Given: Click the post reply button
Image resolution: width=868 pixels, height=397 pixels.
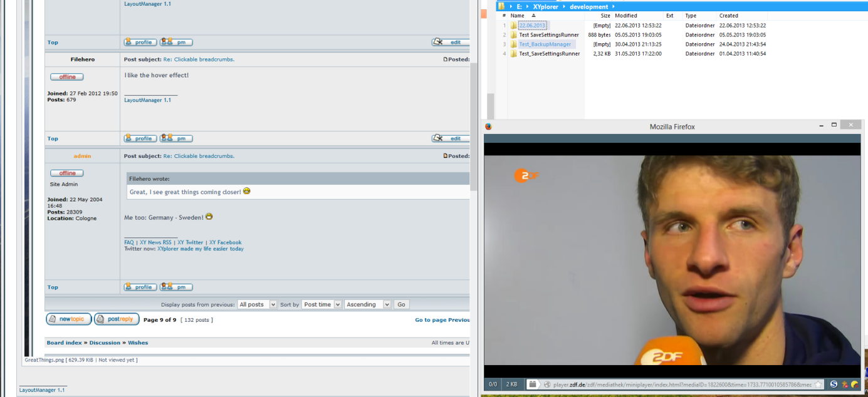Looking at the screenshot, I should [117, 319].
